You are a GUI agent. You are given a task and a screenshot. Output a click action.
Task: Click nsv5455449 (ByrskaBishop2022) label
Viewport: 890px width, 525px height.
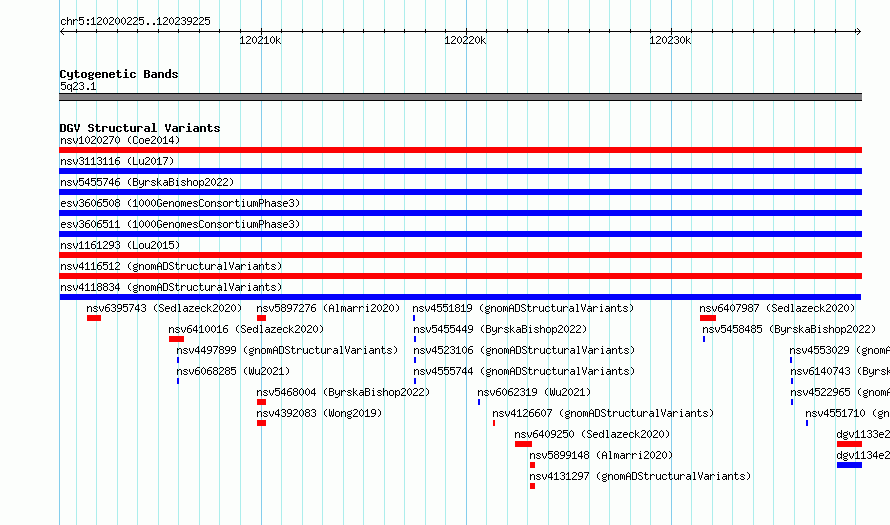(500, 329)
